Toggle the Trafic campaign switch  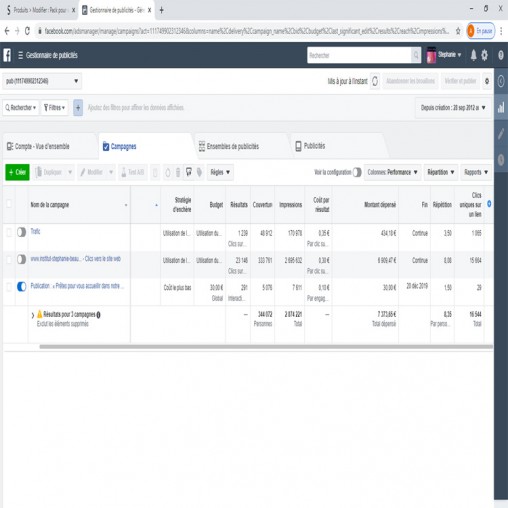(22, 232)
